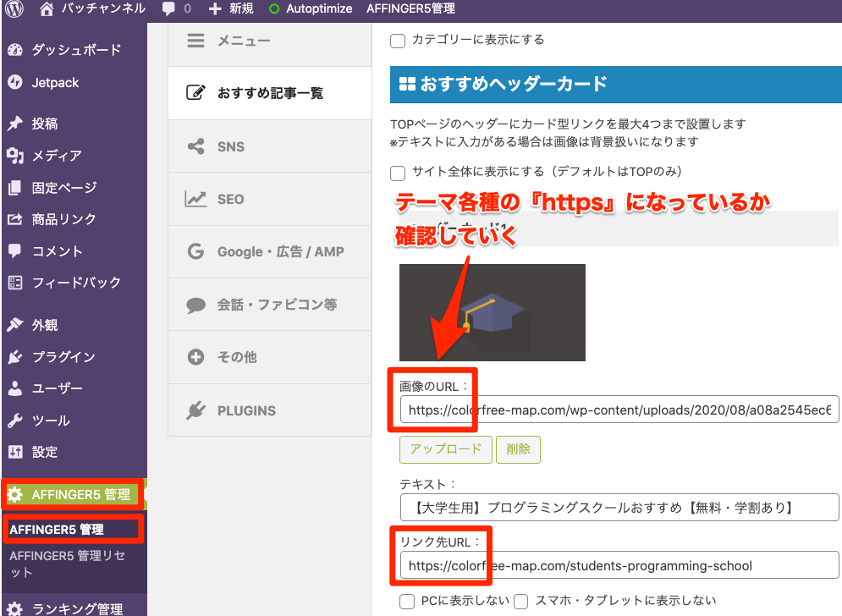
Task: Click the SEO line chart icon
Action: (x=195, y=199)
